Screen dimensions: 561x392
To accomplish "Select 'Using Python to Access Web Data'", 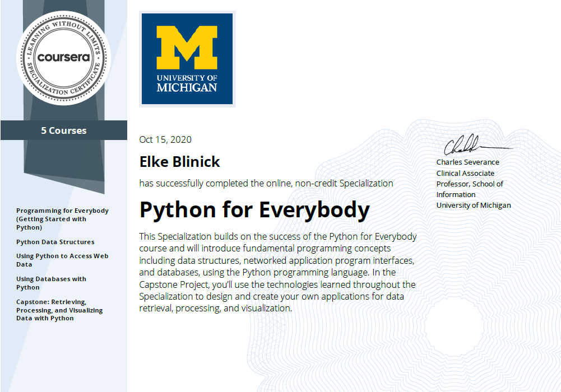I will 62,260.
